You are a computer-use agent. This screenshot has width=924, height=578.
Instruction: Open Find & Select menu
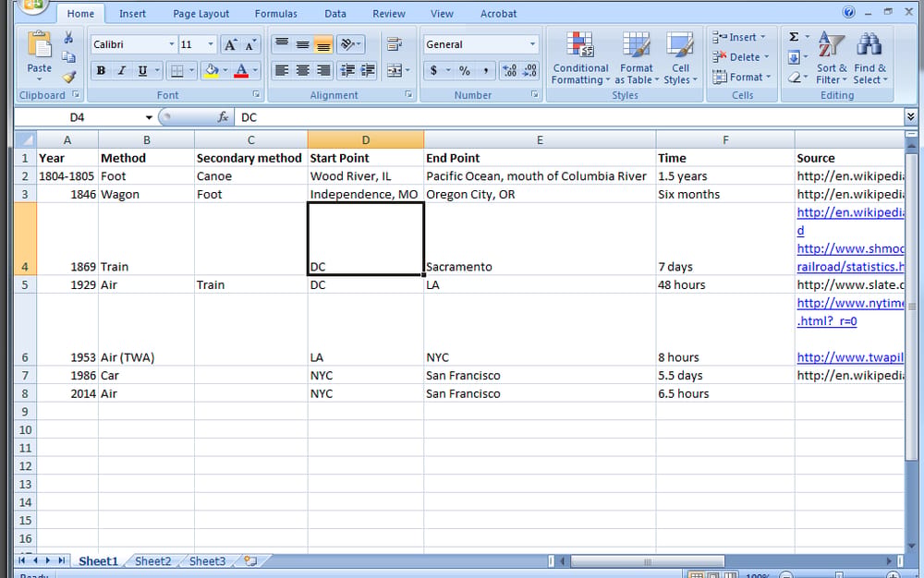[x=869, y=58]
